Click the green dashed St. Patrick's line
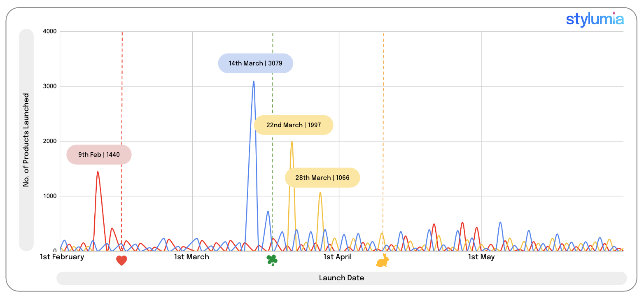This screenshot has width=644, height=298. [273, 103]
